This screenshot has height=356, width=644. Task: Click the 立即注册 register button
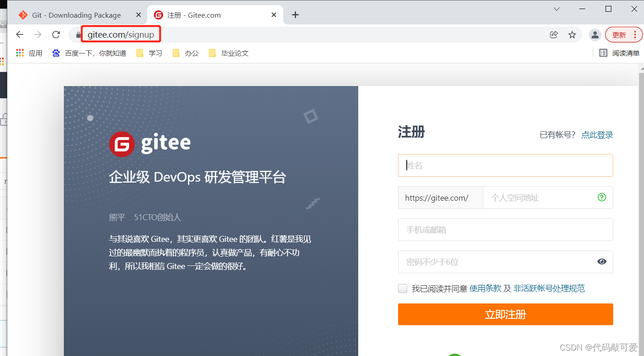point(505,314)
